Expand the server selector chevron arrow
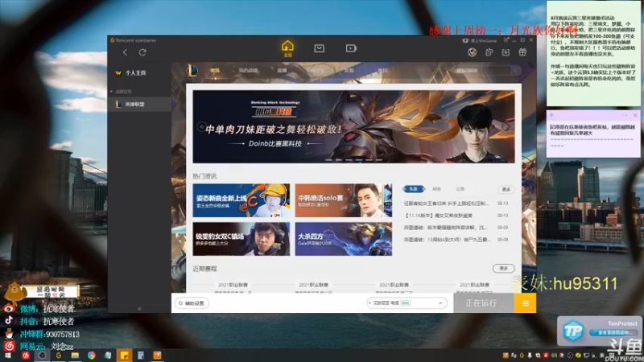Screen dimensions: 644x362 (x=440, y=303)
